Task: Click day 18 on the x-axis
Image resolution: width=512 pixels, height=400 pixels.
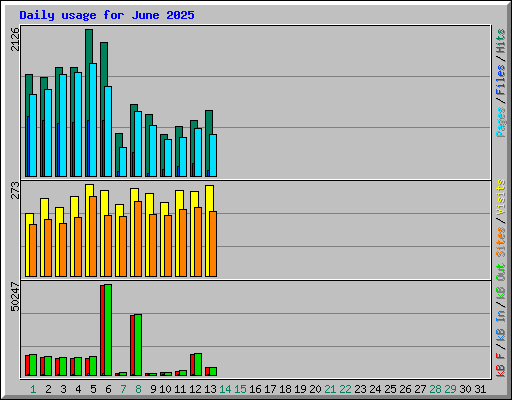Action: pos(285,389)
